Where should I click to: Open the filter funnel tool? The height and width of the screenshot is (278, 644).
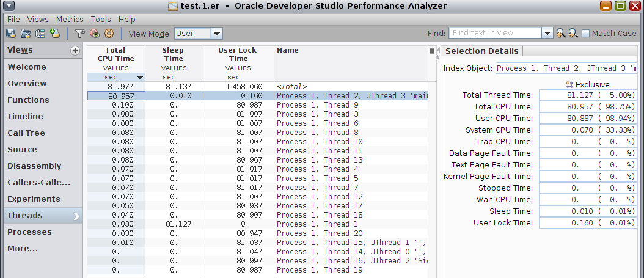click(x=80, y=34)
